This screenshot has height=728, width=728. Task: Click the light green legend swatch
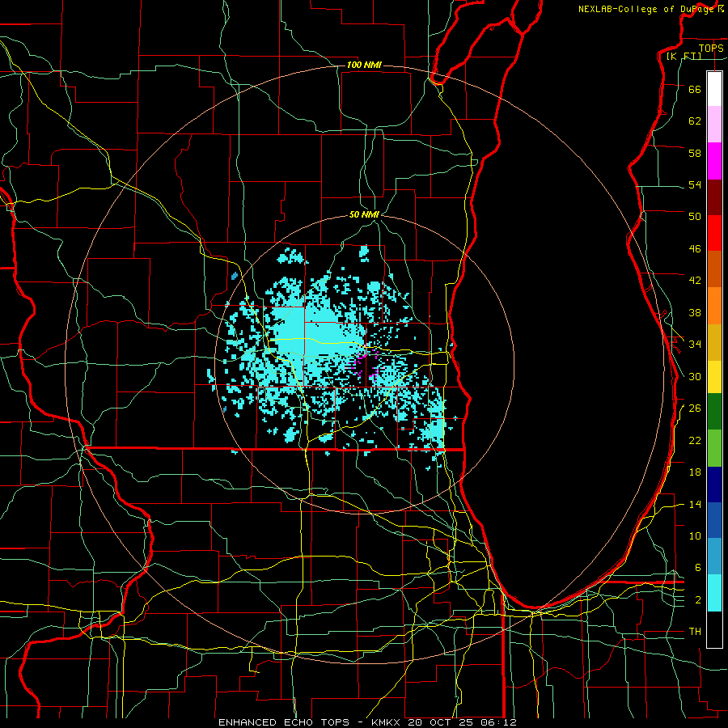[714, 448]
